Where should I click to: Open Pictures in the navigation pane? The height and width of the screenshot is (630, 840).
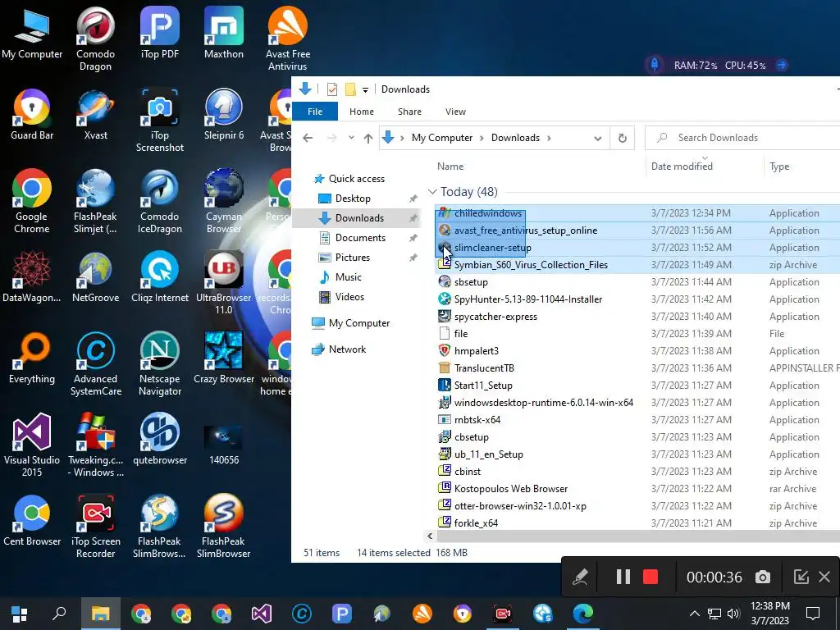click(x=352, y=257)
